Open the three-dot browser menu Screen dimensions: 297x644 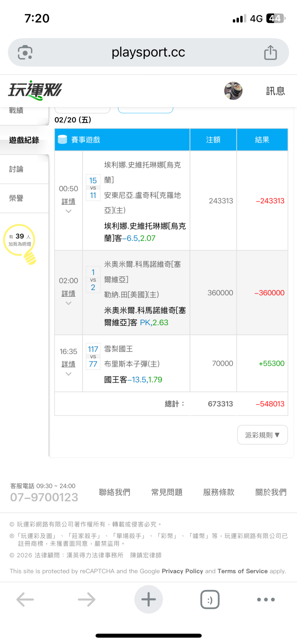(266, 599)
